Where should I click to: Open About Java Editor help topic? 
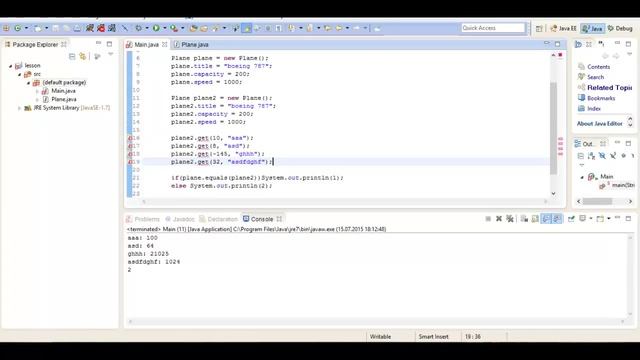click(x=600, y=123)
